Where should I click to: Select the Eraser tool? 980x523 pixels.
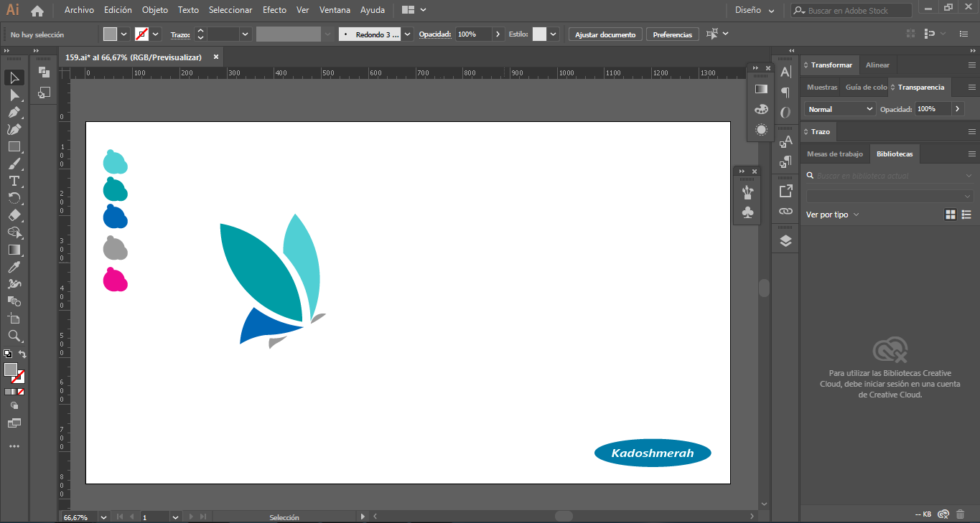[14, 215]
